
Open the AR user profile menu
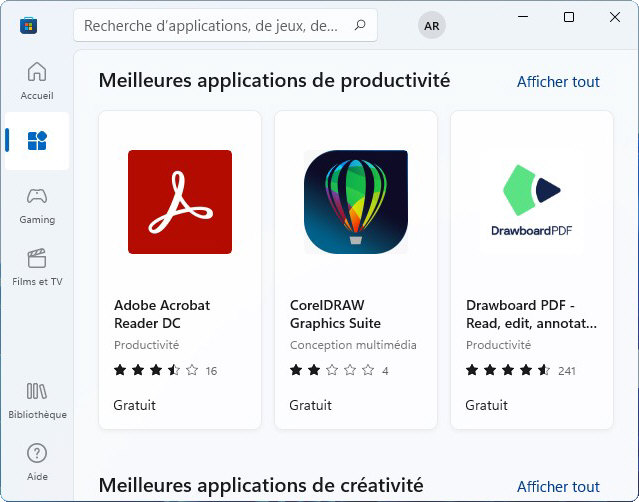432,27
